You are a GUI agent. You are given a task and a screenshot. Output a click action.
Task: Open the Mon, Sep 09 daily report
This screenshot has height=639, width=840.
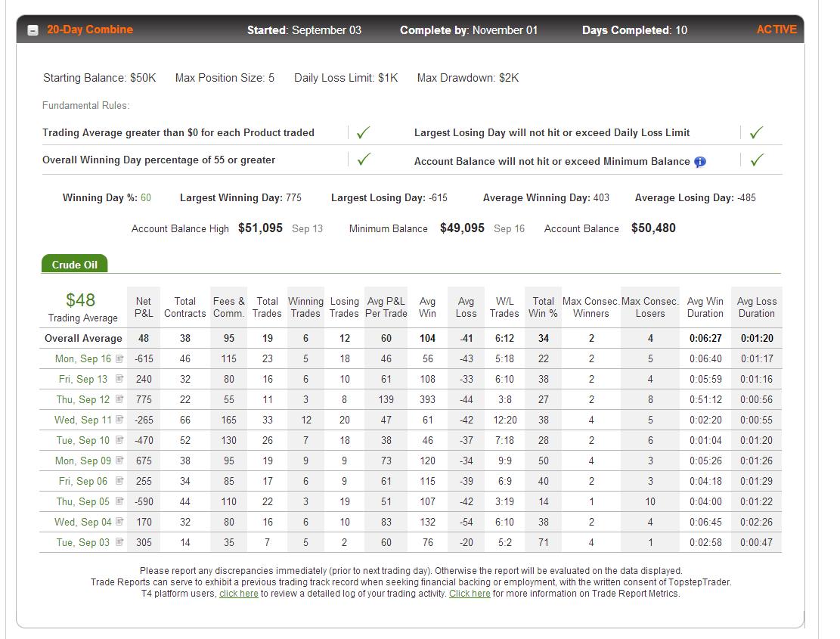point(83,461)
